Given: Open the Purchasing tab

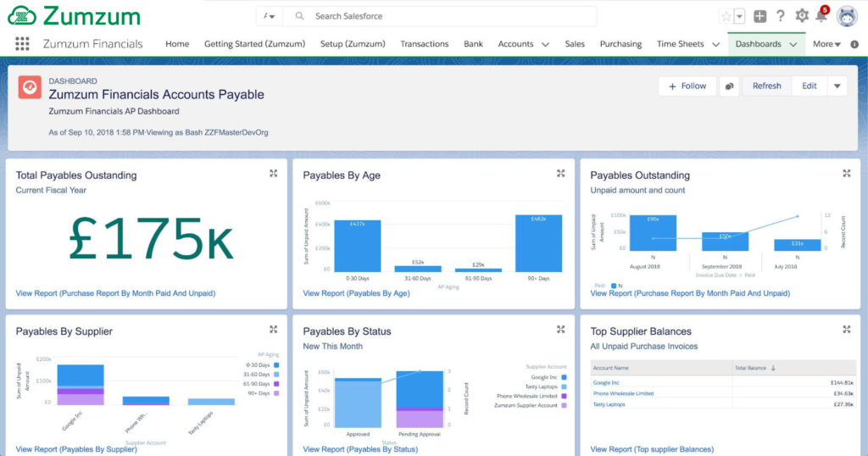Looking at the screenshot, I should tap(620, 44).
